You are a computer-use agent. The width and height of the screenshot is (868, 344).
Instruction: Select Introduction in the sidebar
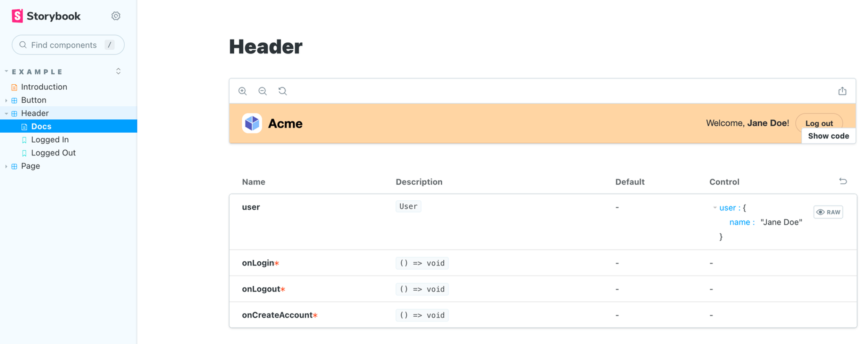click(44, 87)
